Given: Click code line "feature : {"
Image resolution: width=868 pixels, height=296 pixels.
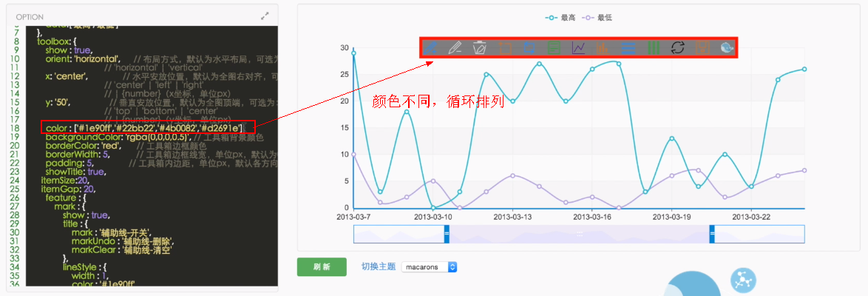Looking at the screenshot, I should coord(66,198).
